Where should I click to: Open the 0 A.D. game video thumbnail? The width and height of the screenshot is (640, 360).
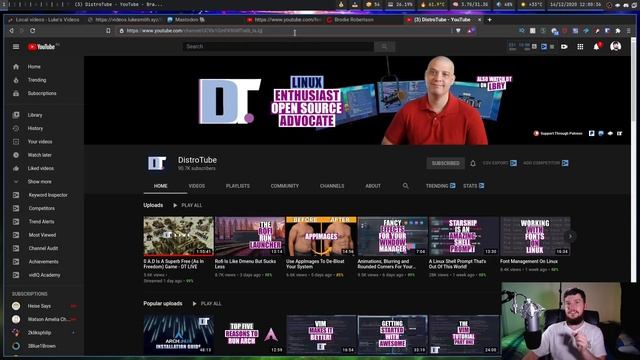click(178, 236)
